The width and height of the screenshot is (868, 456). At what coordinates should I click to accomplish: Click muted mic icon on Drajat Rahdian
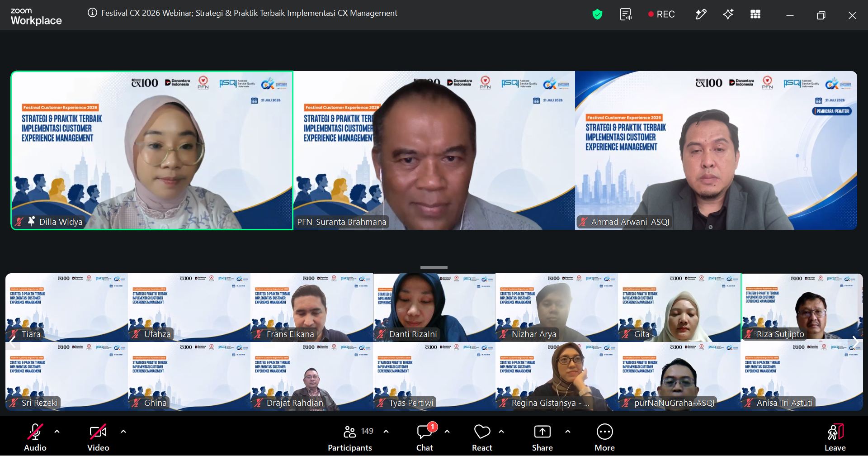point(259,403)
